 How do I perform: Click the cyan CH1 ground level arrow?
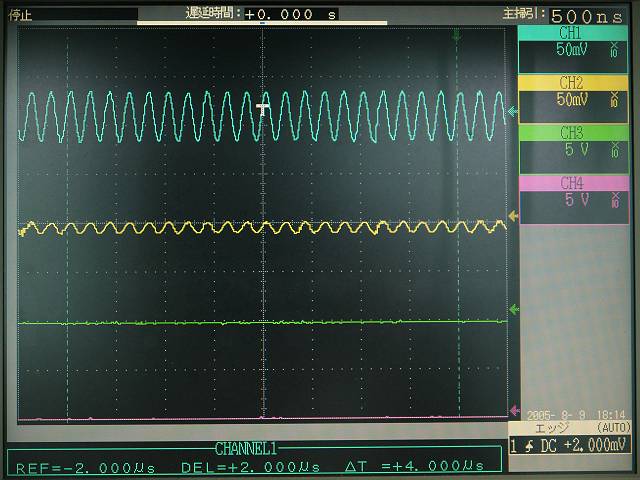pyautogui.click(x=514, y=112)
